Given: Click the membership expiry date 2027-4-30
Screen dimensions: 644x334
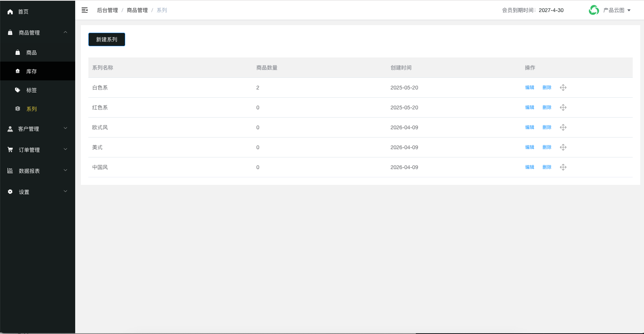Looking at the screenshot, I should pyautogui.click(x=551, y=10).
